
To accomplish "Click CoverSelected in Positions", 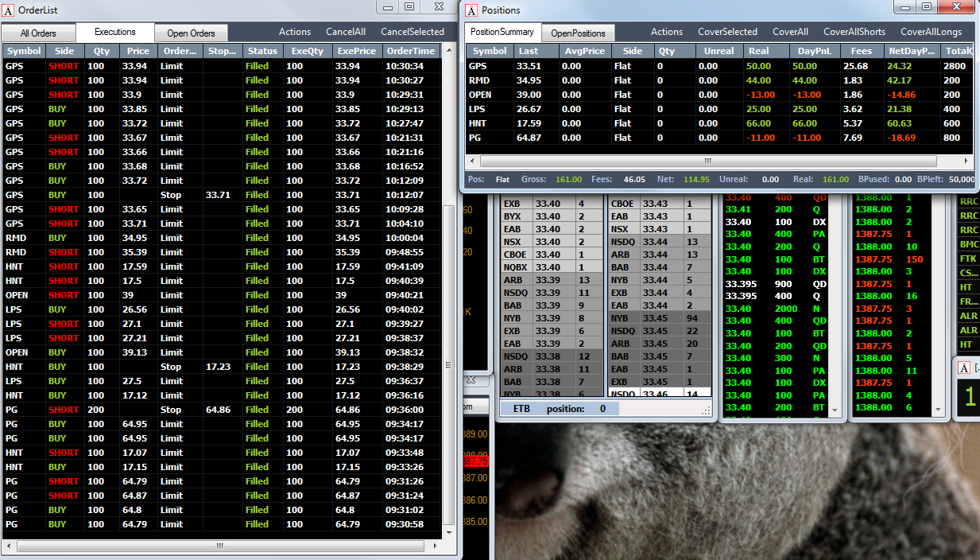I will point(727,32).
